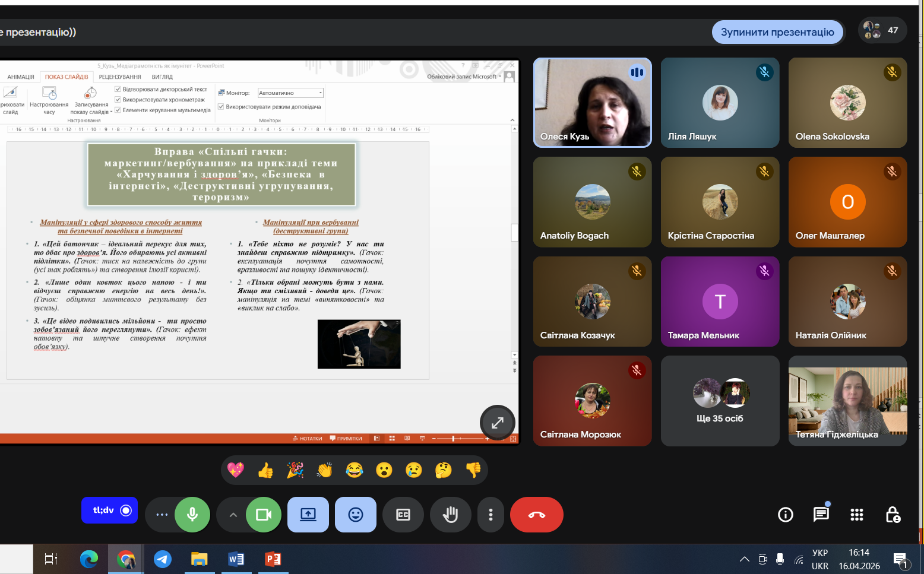Viewport: 924px width, 574px height.
Task: Mute the microphone in the call bar
Action: 192,515
